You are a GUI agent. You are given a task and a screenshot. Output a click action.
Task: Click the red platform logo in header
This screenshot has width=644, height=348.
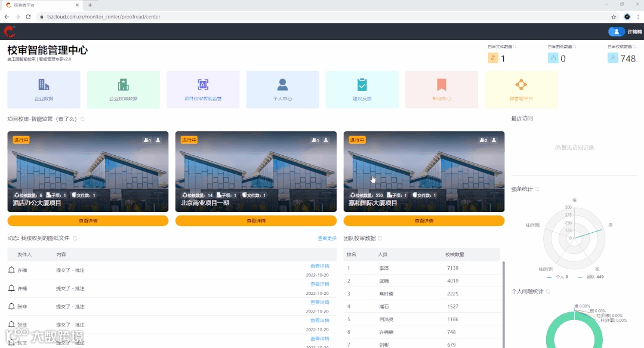(x=9, y=31)
